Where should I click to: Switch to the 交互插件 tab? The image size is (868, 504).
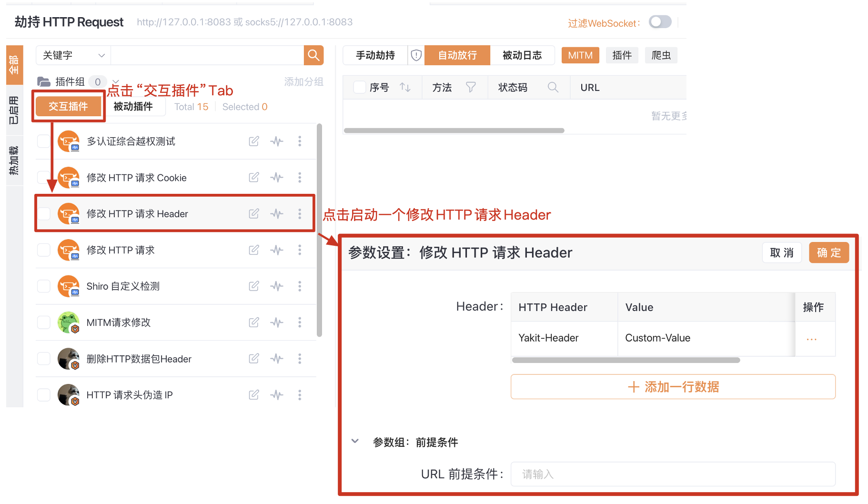(68, 106)
